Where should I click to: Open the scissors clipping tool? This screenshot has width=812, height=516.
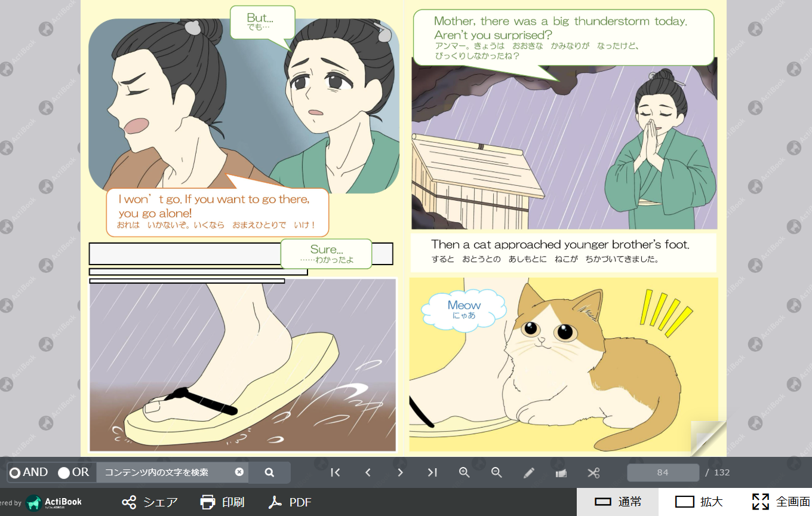pyautogui.click(x=593, y=472)
